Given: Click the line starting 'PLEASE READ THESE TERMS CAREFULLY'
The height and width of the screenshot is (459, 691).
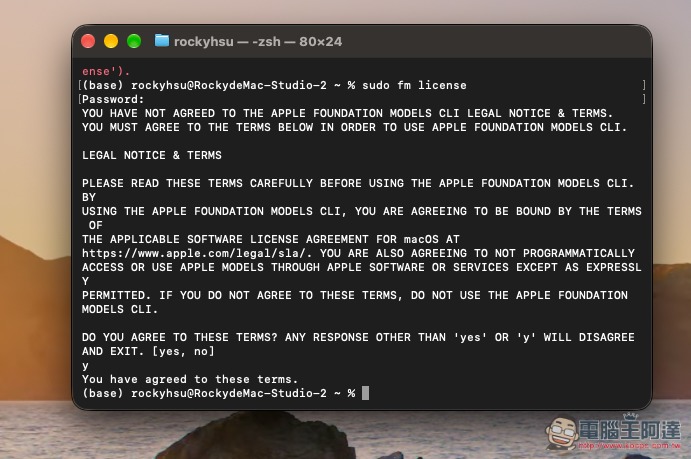Looking at the screenshot, I should (x=358, y=183).
